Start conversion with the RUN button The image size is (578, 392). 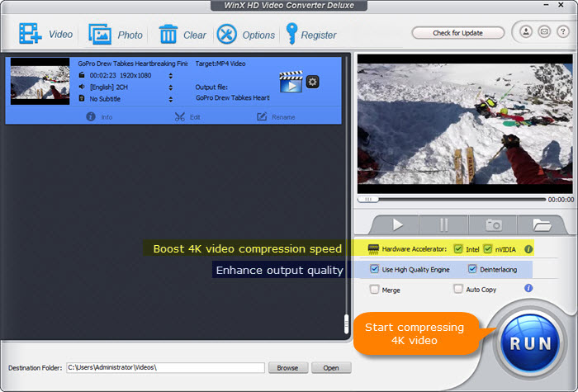pos(530,343)
